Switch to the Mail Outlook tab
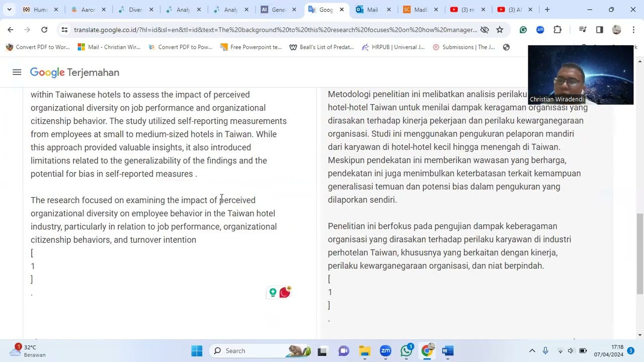644x362 pixels. 374,10
